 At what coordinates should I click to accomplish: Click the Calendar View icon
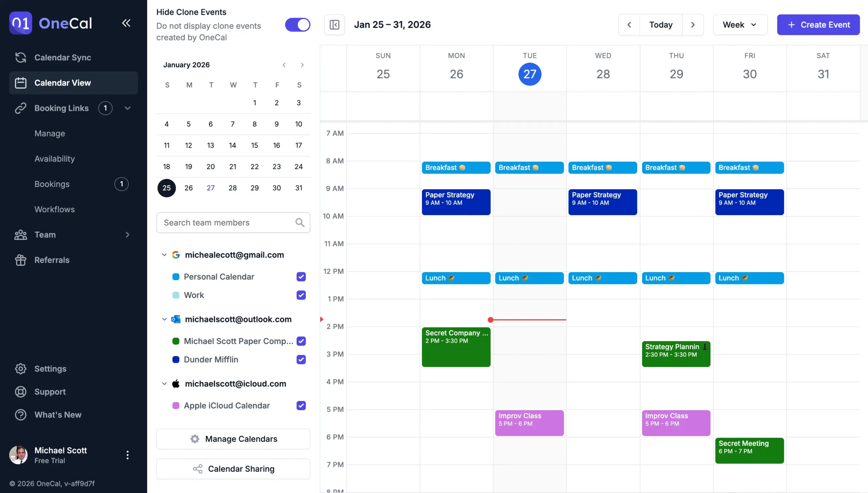click(x=21, y=83)
